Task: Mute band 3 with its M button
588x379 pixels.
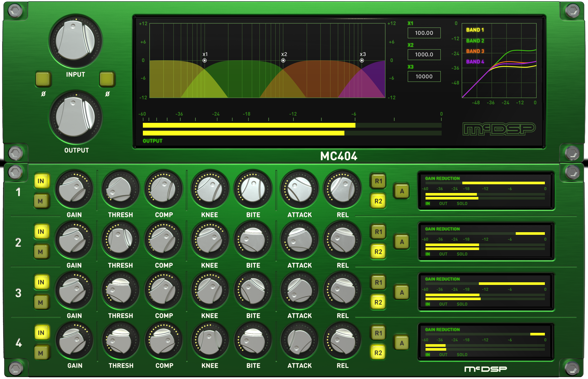Action: [41, 302]
